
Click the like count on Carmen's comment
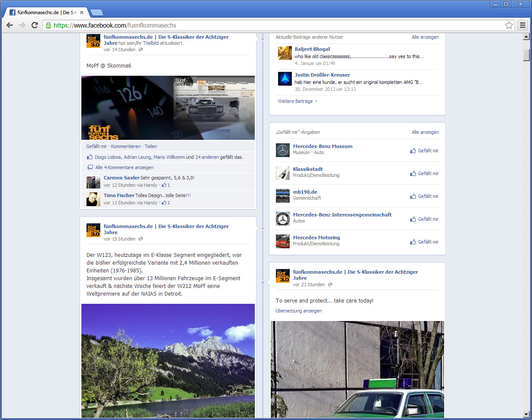pyautogui.click(x=166, y=185)
